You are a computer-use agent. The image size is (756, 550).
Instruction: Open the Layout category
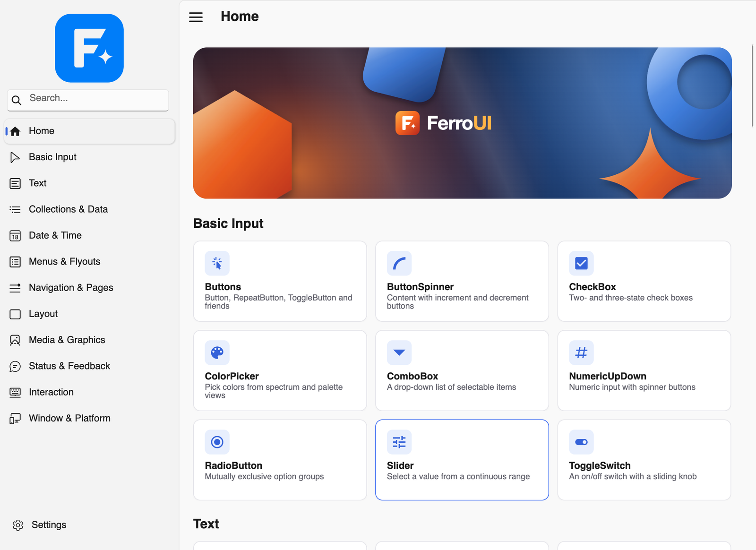[89, 314]
